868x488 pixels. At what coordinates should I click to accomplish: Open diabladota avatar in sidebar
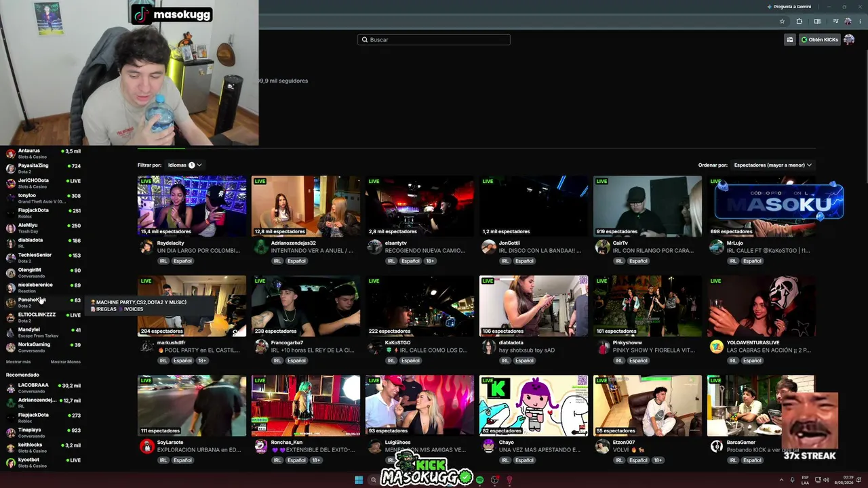coord(10,243)
